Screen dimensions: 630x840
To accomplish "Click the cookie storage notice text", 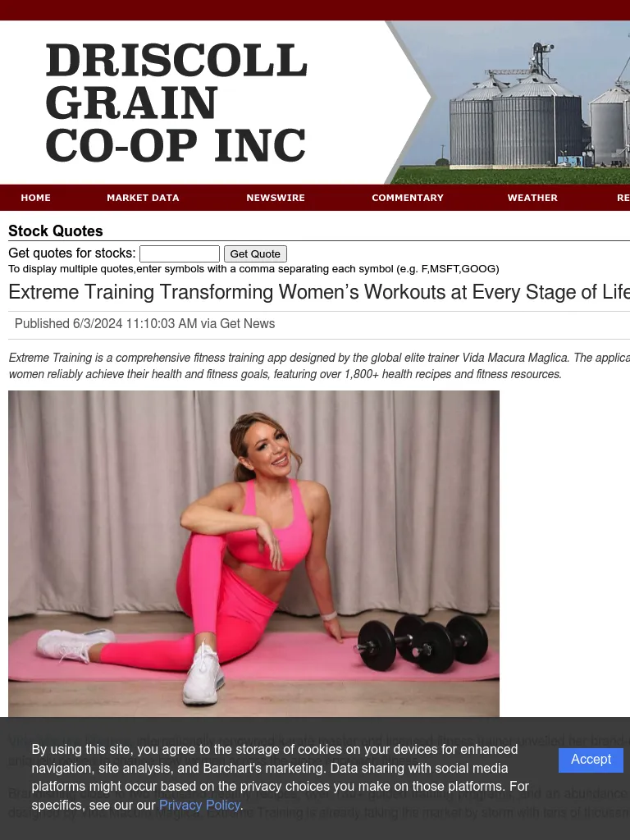I will 281,777.
